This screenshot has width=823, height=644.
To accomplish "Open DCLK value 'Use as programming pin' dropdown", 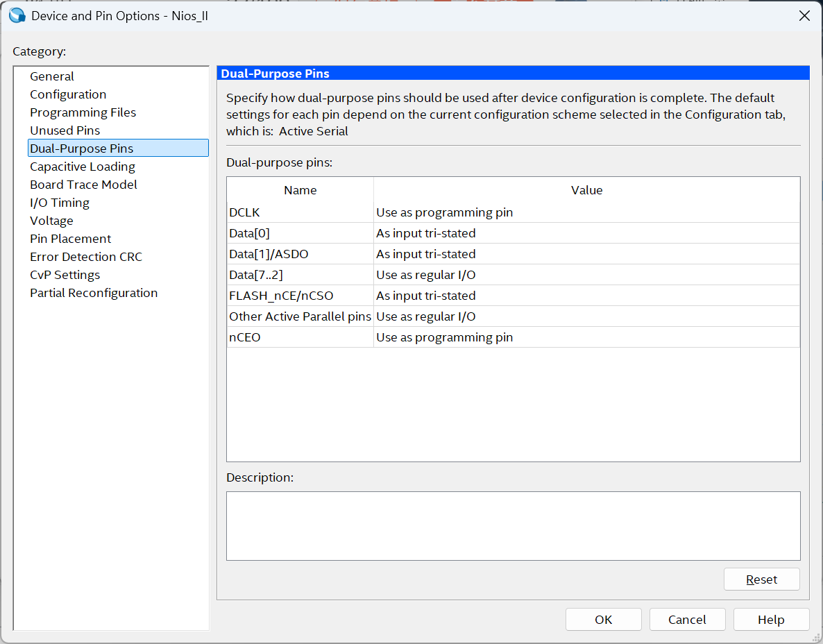I will click(587, 212).
